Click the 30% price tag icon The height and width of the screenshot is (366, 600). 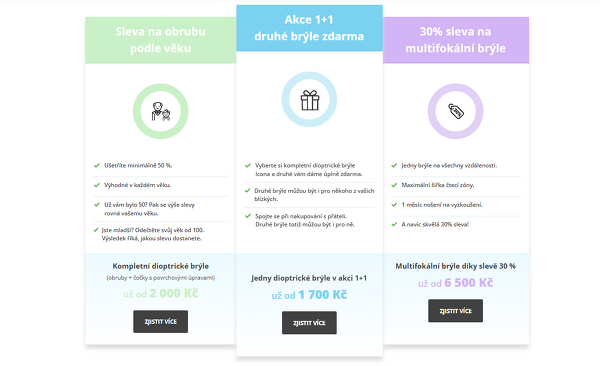point(456,111)
